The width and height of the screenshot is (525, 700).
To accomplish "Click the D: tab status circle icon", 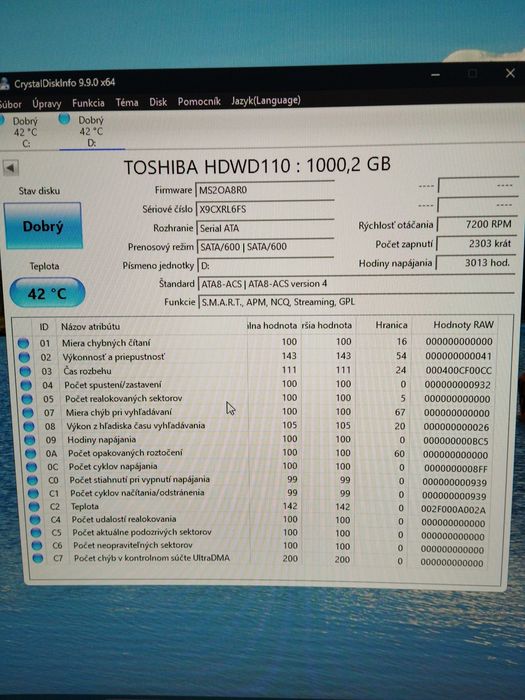I will click(x=64, y=119).
